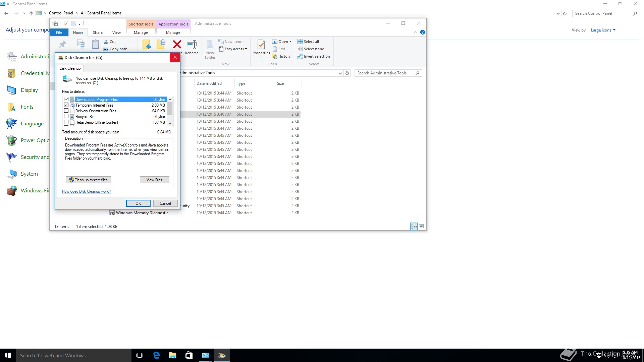The width and height of the screenshot is (644, 362).
Task: Open the View by Large icons dropdown
Action: (603, 30)
